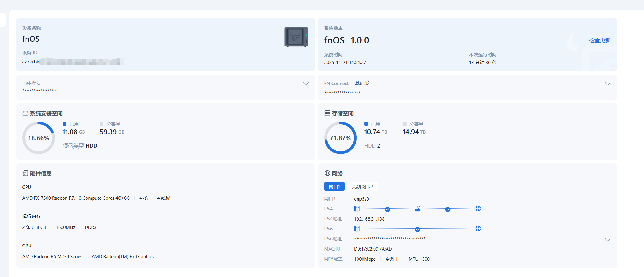Click 已用 blue swatch in 系统安装空间
Screen dimensions: 644x277
tap(64, 124)
